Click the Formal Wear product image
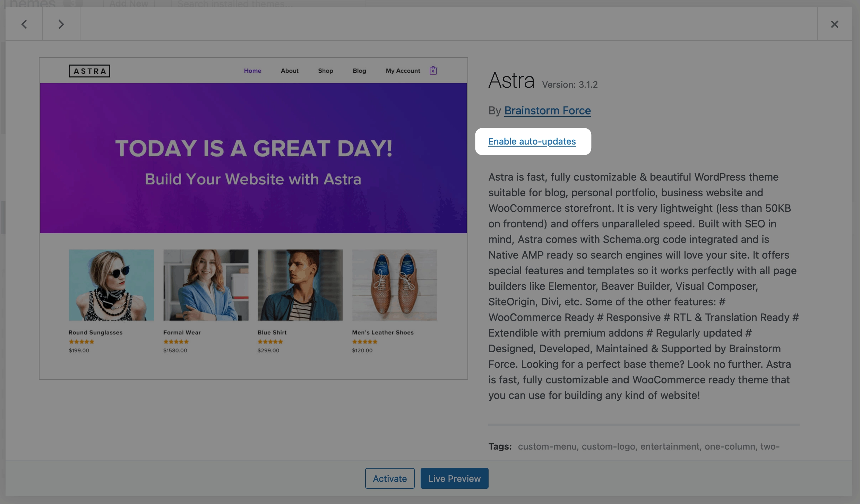Image resolution: width=860 pixels, height=504 pixels. [206, 285]
